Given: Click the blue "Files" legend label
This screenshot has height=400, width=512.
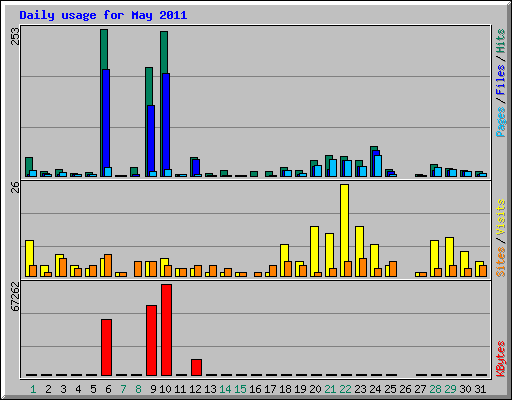Looking at the screenshot, I should pyautogui.click(x=500, y=79).
